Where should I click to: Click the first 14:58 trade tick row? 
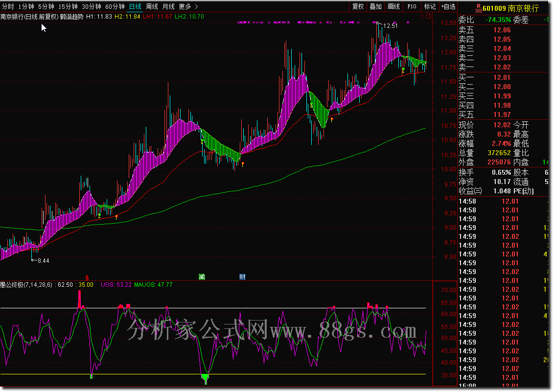pyautogui.click(x=503, y=201)
